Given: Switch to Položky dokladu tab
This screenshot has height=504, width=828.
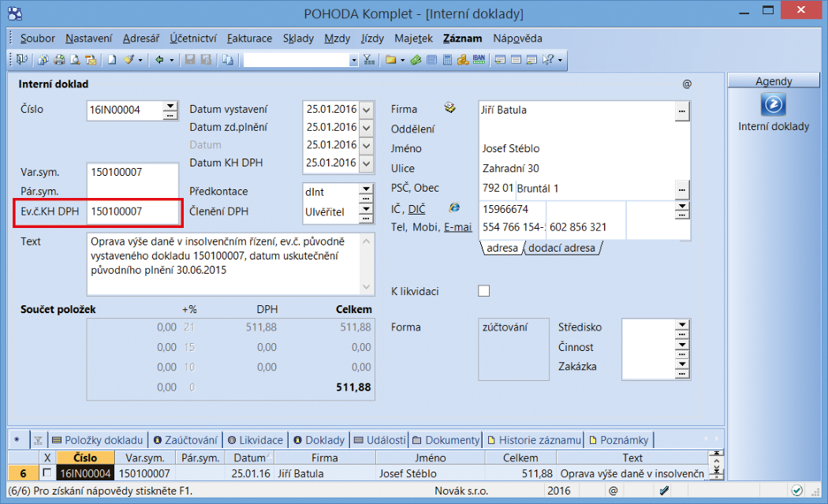Looking at the screenshot, I should pyautogui.click(x=98, y=440).
